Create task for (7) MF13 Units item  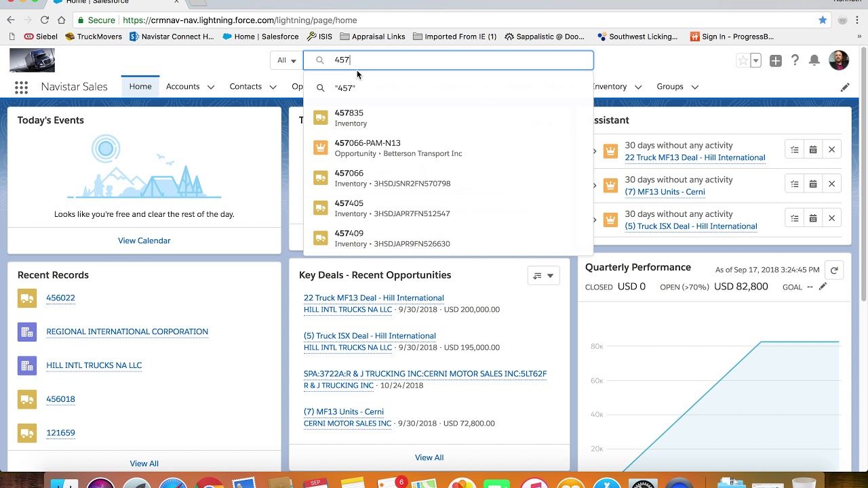pos(795,184)
